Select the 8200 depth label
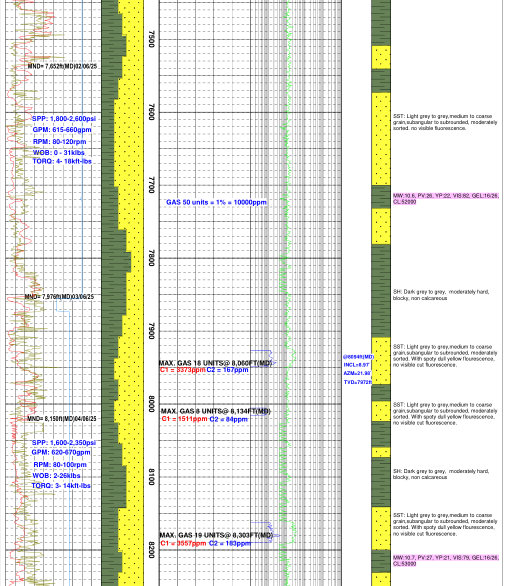The image size is (510, 586). (151, 550)
